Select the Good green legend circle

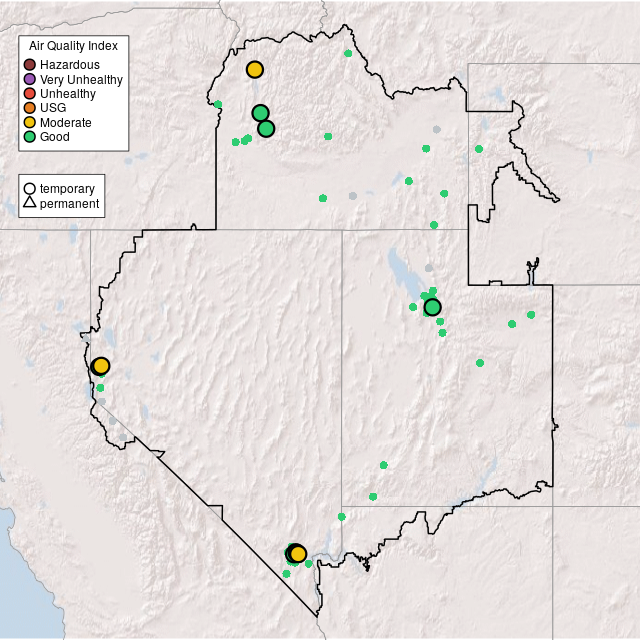coord(30,136)
